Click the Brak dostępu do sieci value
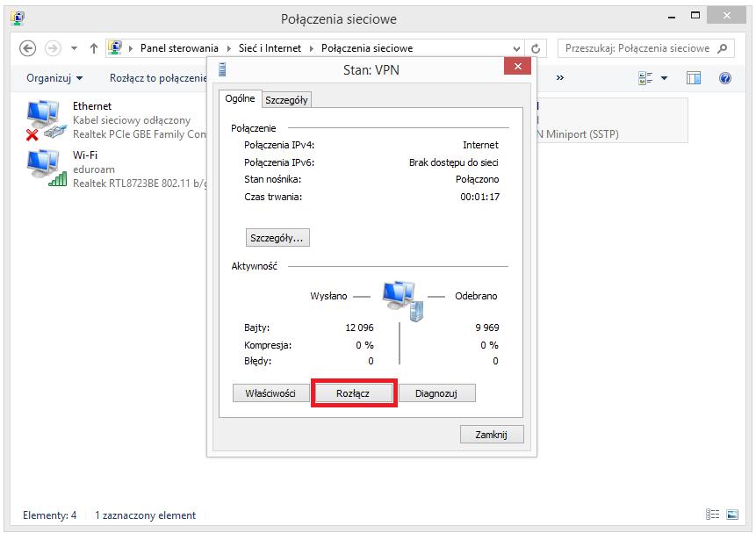 (454, 162)
